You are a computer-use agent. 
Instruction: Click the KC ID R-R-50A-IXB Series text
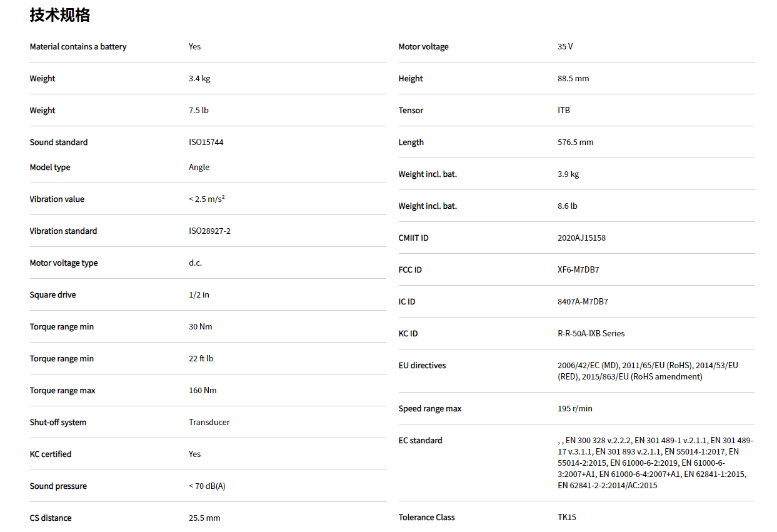click(591, 334)
